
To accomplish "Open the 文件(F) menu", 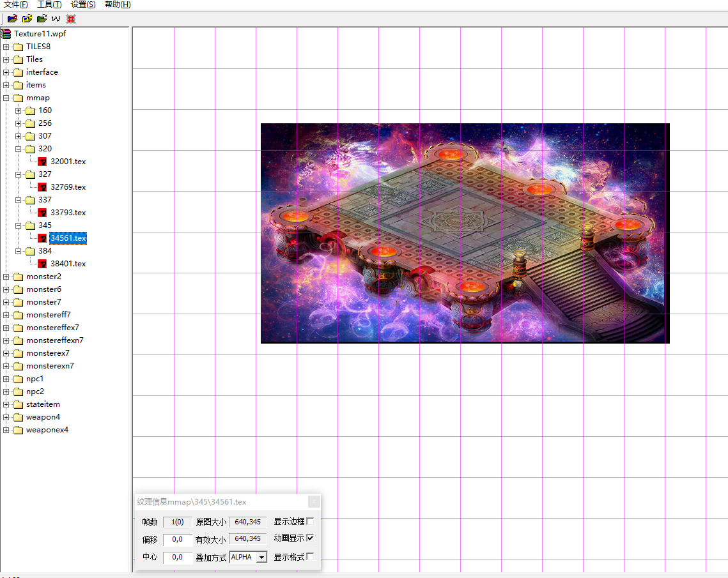I will pyautogui.click(x=15, y=4).
